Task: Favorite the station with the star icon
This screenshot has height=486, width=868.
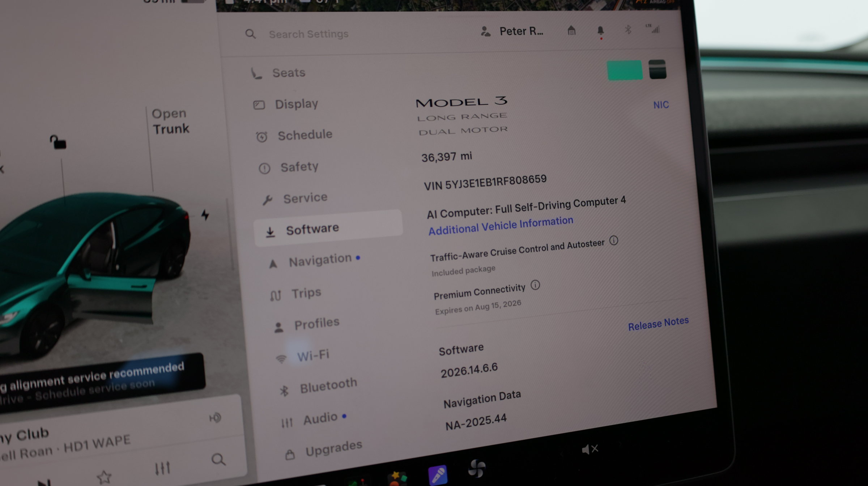Action: click(104, 477)
